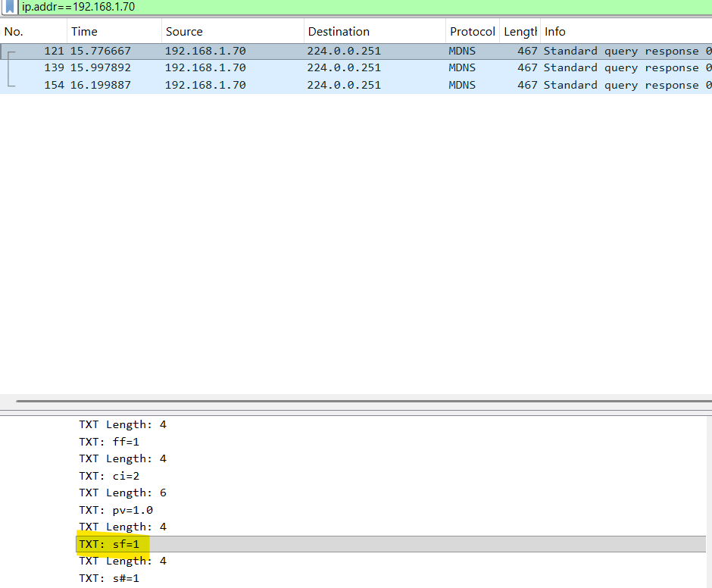Click the ip.addr display filter input field
Screen dimensions: 712x588
coord(303,7)
